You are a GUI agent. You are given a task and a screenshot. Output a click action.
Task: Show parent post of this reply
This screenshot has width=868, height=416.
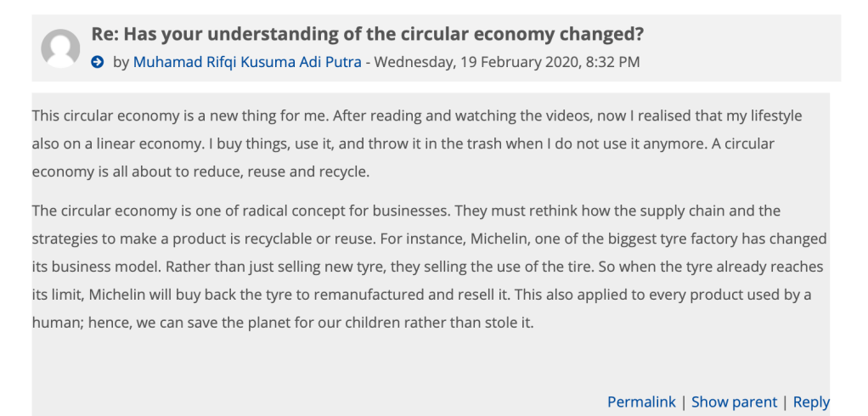(734, 402)
